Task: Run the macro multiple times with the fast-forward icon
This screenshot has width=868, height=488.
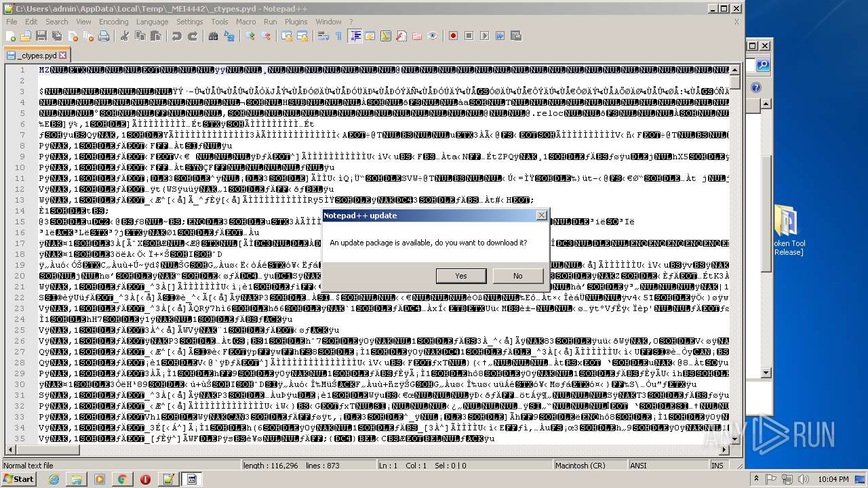Action: (x=500, y=36)
